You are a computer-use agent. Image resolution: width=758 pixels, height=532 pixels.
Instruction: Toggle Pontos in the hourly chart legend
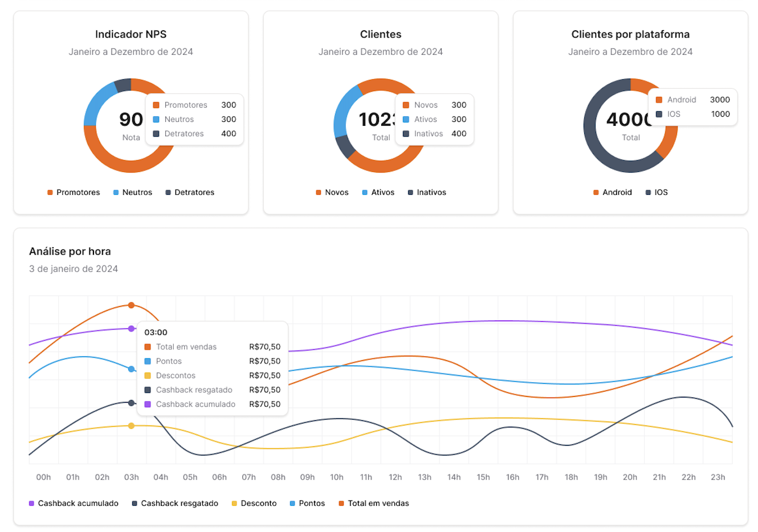(307, 504)
